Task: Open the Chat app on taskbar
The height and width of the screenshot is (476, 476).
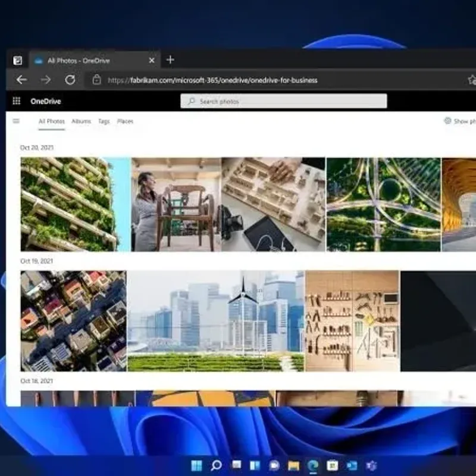Action: tap(274, 465)
